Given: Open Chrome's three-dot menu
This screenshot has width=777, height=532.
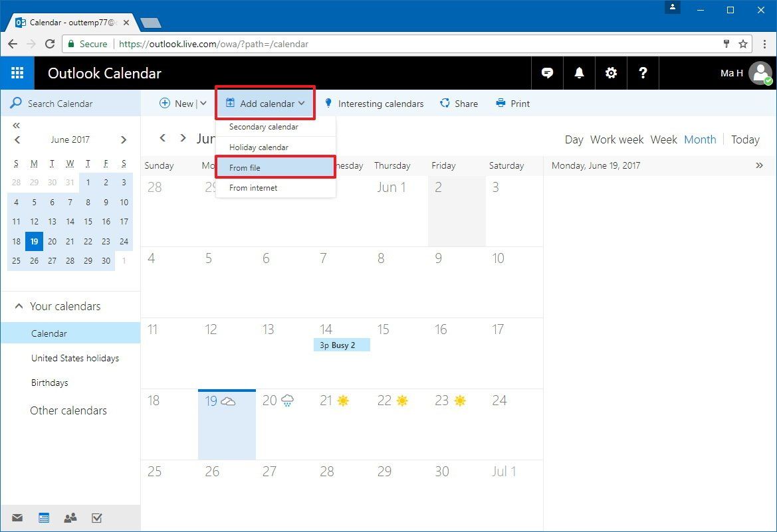Looking at the screenshot, I should 764,44.
